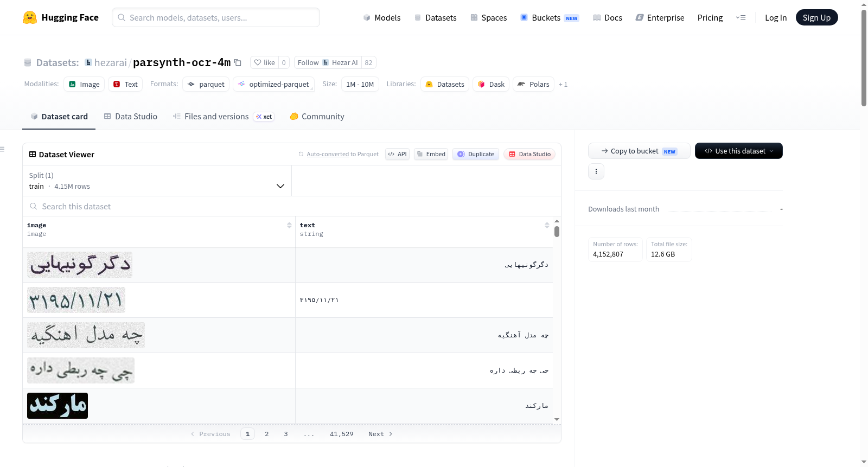Click Next page in pagination
This screenshot has height=467, width=868.
380,434
